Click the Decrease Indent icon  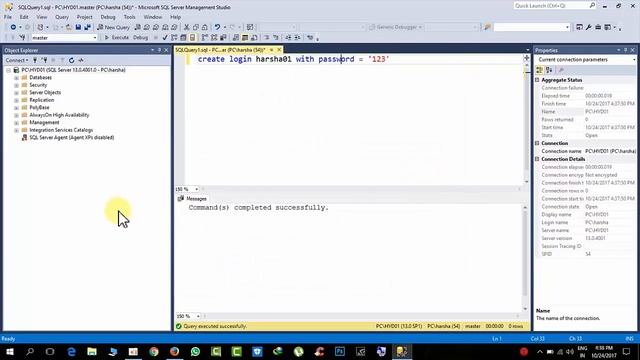point(288,38)
